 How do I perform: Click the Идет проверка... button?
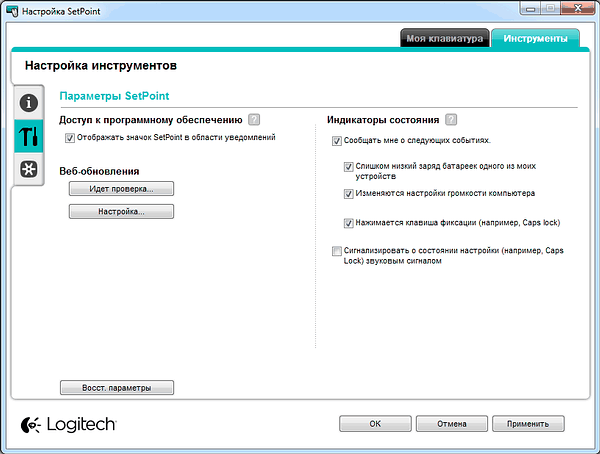pos(121,189)
